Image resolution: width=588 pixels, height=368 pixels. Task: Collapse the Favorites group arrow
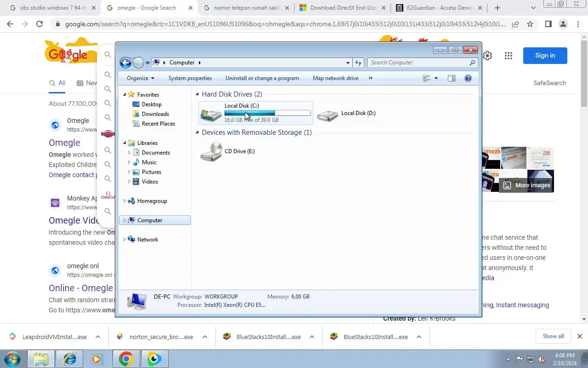point(124,94)
